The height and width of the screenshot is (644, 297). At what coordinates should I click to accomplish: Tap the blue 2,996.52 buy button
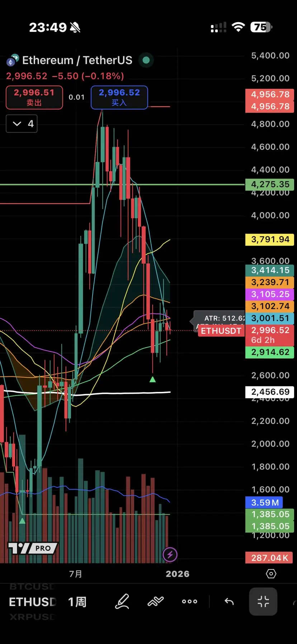tap(119, 97)
